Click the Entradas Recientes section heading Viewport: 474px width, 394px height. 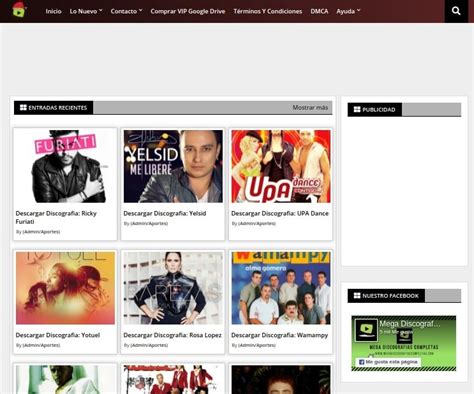pyautogui.click(x=57, y=108)
